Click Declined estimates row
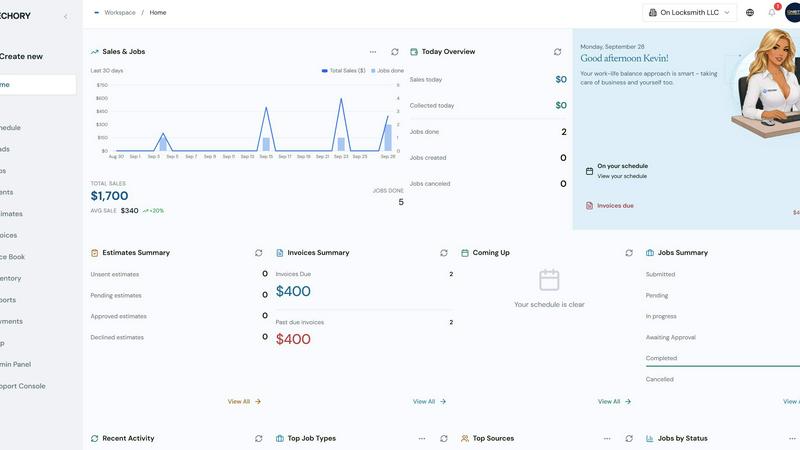Screen dimensions: 800x450 click(179, 337)
